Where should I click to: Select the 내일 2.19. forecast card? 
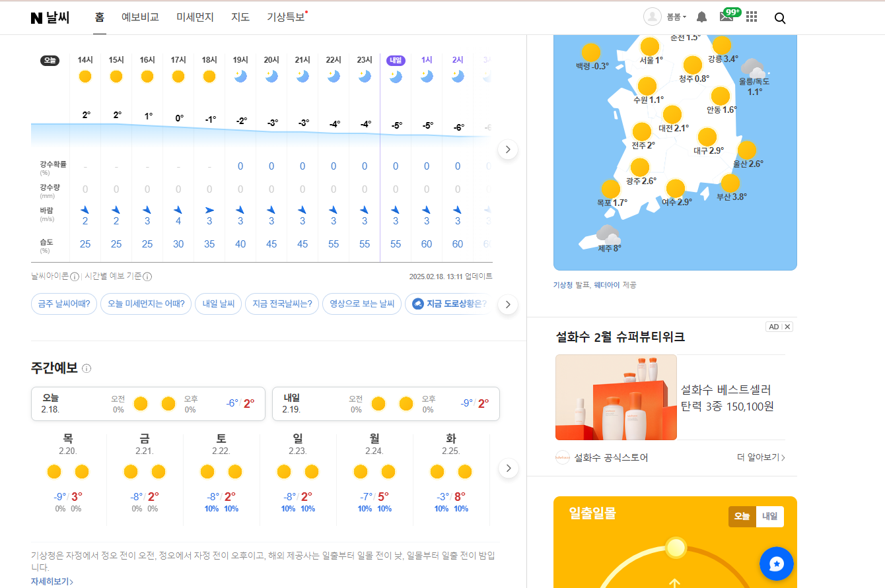tap(386, 404)
